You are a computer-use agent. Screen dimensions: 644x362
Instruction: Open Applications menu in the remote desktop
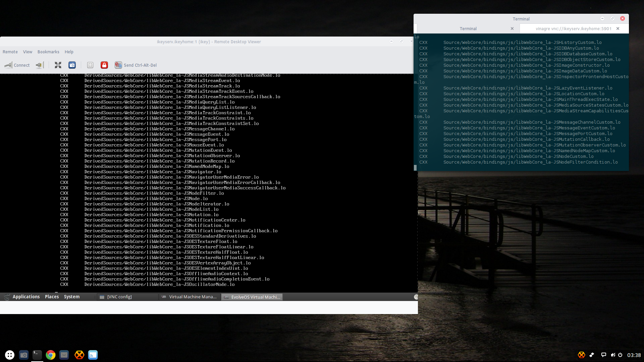[x=26, y=297]
